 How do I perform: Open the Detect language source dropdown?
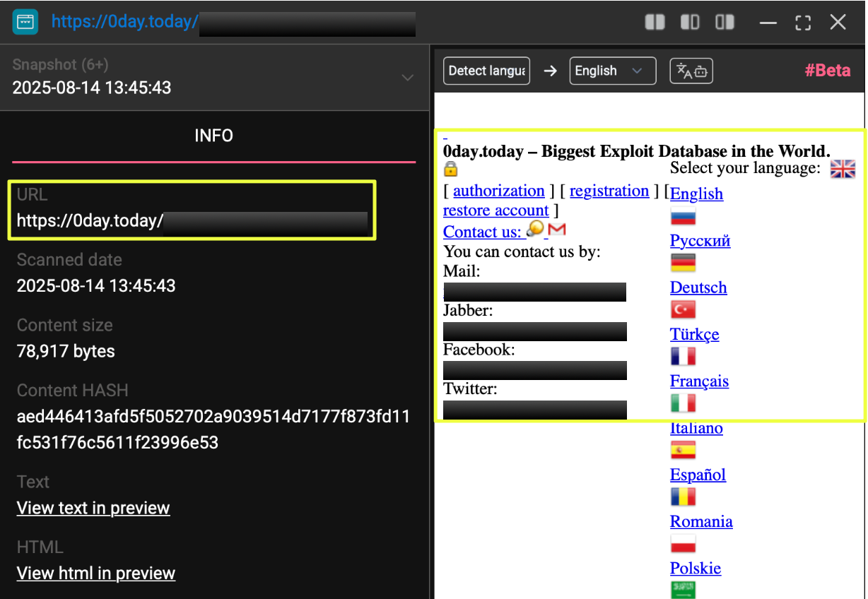pyautogui.click(x=487, y=71)
